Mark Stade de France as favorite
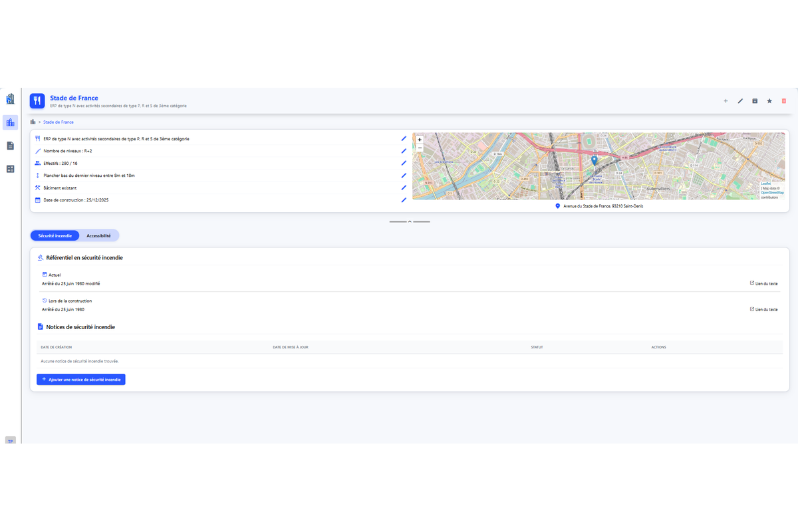Screen dimensions: 798x532 769,101
